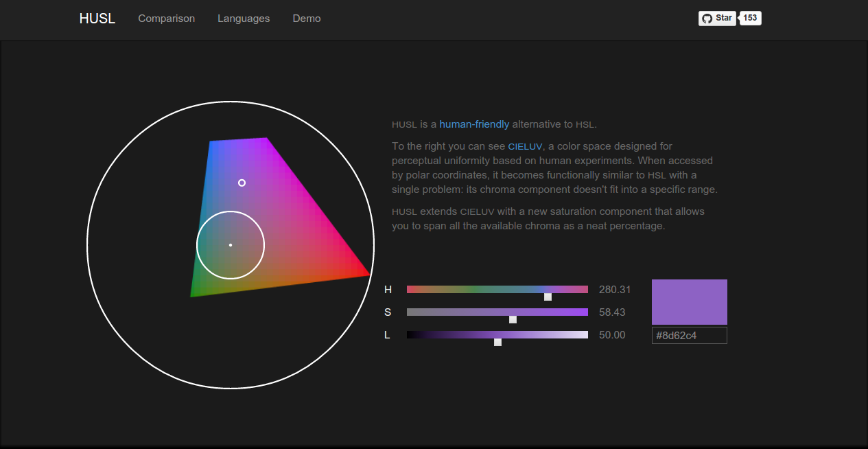This screenshot has width=868, height=449.
Task: Go to the Languages section
Action: tap(244, 19)
